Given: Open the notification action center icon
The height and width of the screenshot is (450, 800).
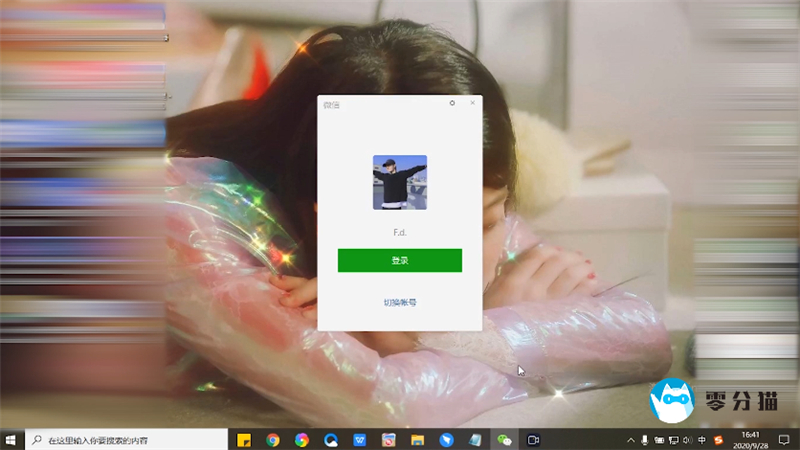Looking at the screenshot, I should click(784, 440).
